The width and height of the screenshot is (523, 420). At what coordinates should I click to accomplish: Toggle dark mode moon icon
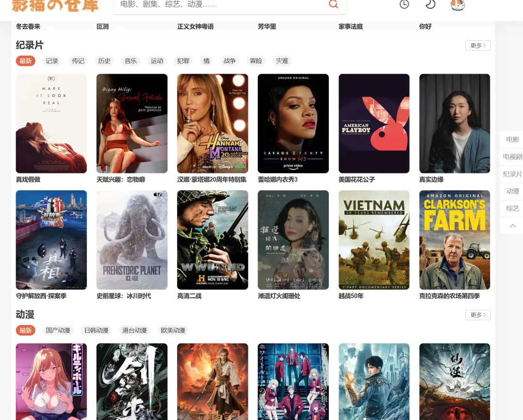pyautogui.click(x=431, y=4)
